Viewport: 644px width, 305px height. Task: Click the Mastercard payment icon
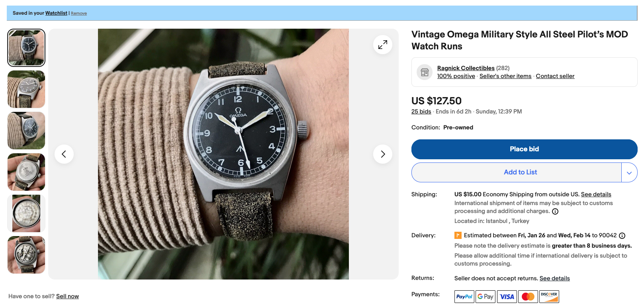[528, 297]
